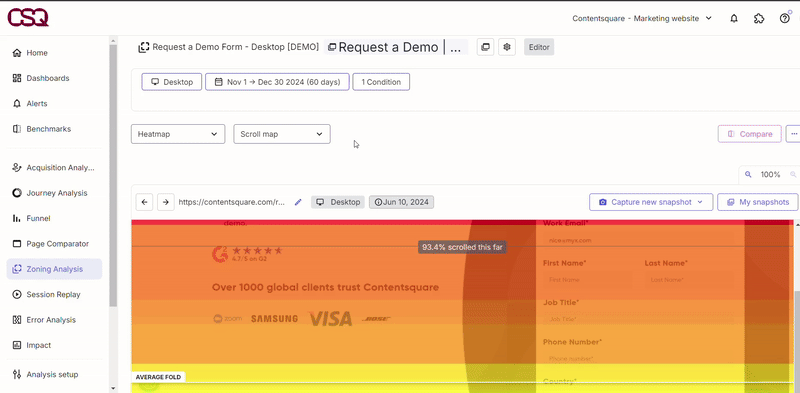The image size is (800, 393).
Task: Go back with the left arrow button
Action: click(144, 202)
